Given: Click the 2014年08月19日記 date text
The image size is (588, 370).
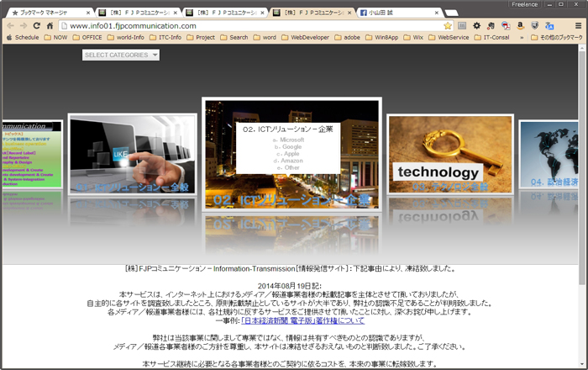Looking at the screenshot, I should coord(290,286).
